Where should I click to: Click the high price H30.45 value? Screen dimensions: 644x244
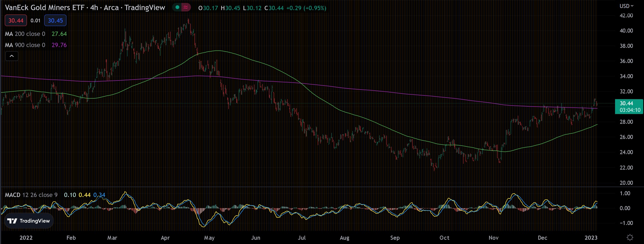(231, 8)
